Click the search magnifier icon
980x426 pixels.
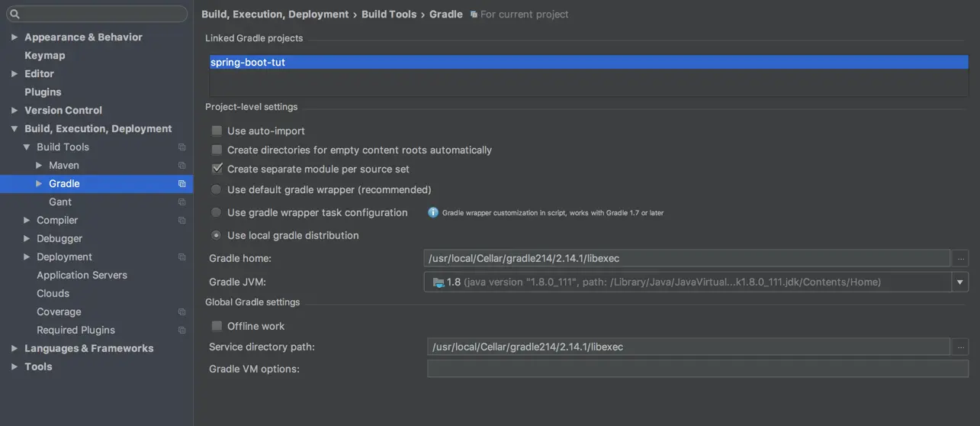(14, 14)
